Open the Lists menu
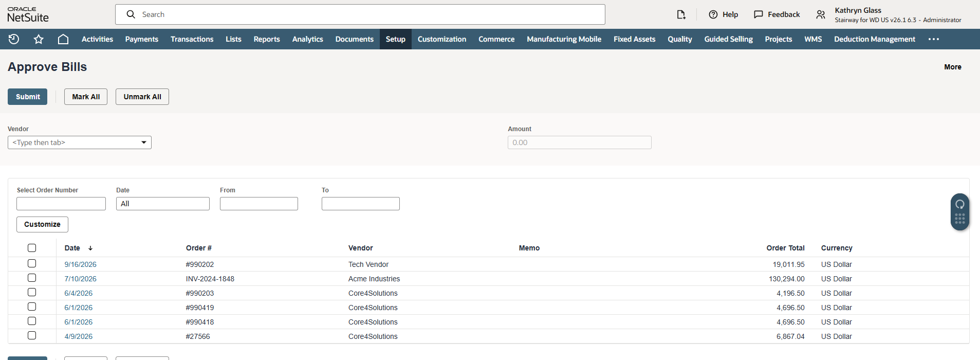This screenshot has height=360, width=980. (x=233, y=39)
